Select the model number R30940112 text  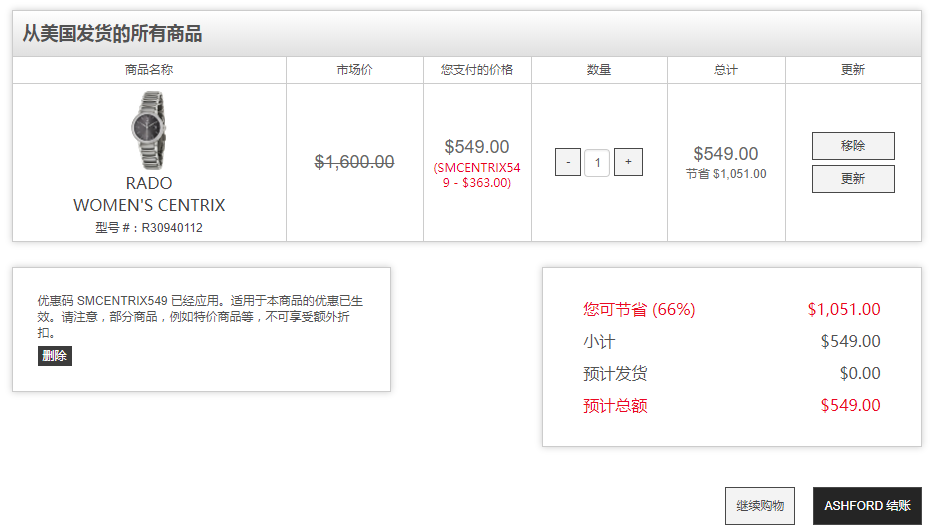point(172,228)
